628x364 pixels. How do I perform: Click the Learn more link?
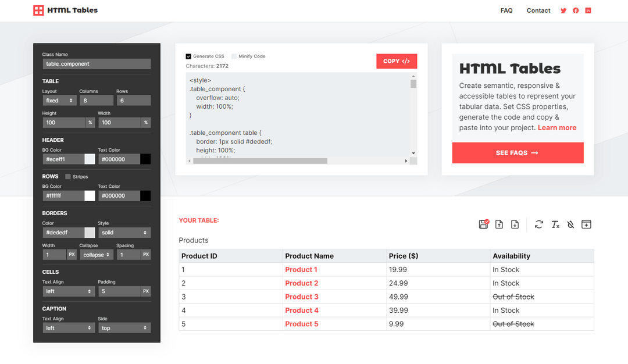click(556, 127)
